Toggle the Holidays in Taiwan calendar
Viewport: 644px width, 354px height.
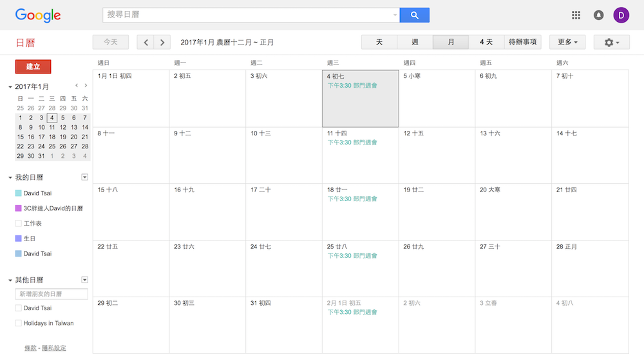(x=19, y=323)
